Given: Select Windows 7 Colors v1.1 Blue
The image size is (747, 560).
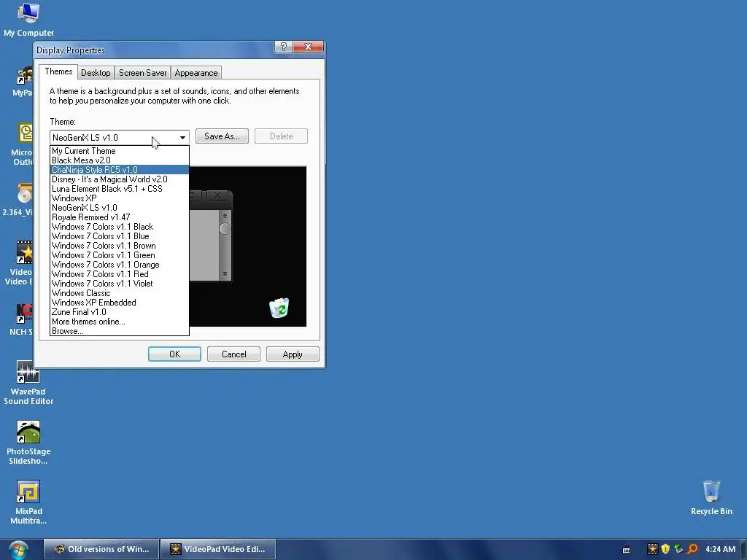Looking at the screenshot, I should 120,236.
